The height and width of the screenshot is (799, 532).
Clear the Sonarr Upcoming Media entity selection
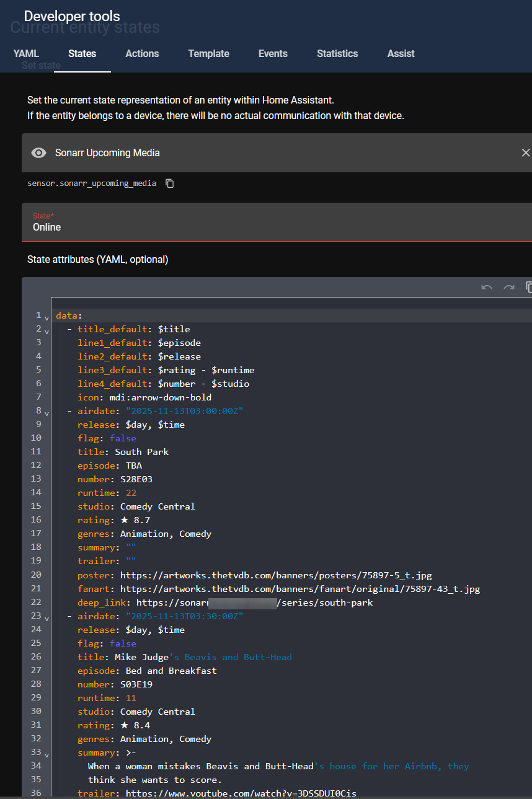coord(525,152)
